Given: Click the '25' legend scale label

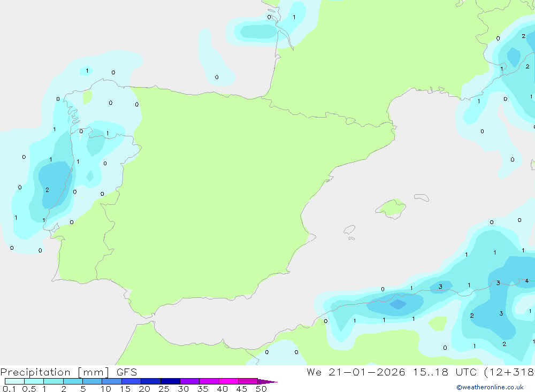Looking at the screenshot, I should coord(164,389).
